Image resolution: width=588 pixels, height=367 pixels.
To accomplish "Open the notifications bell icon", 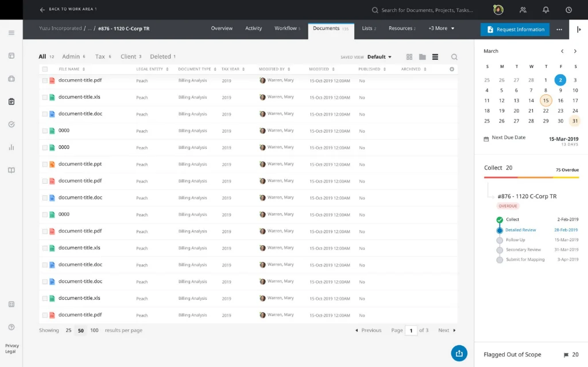I will click(x=546, y=10).
